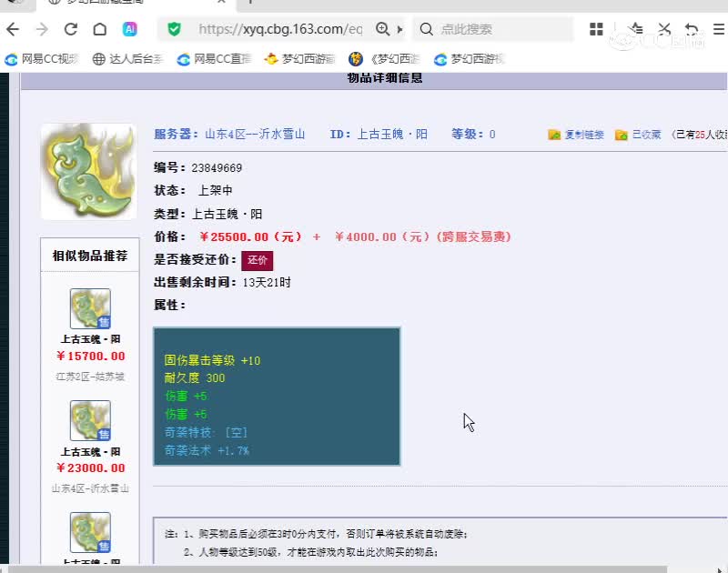Open 网易CC直播 bookmark

(x=214, y=59)
